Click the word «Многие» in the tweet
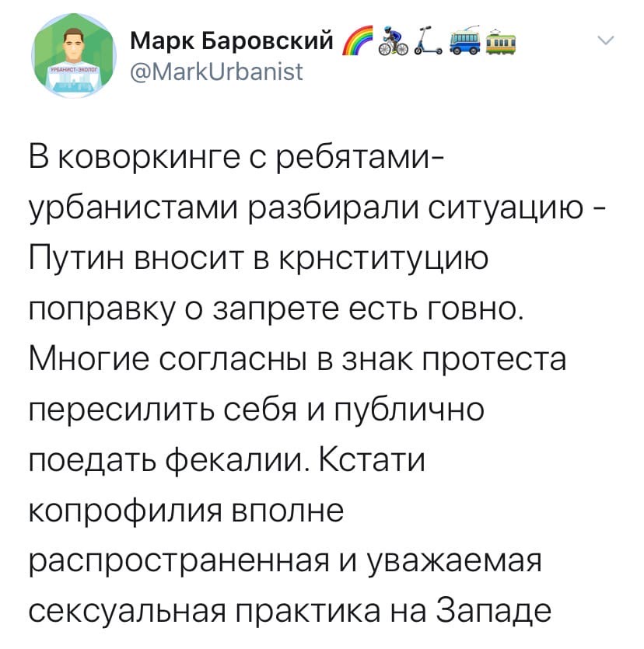 tap(89, 359)
